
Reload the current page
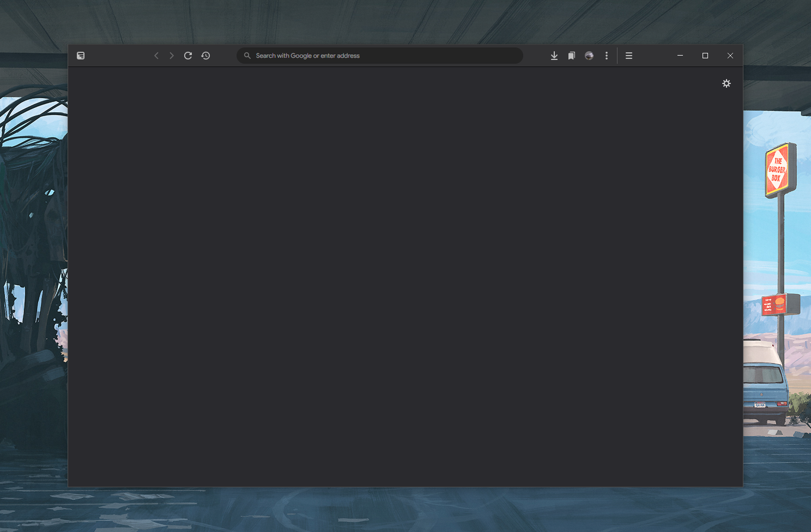[x=188, y=56]
